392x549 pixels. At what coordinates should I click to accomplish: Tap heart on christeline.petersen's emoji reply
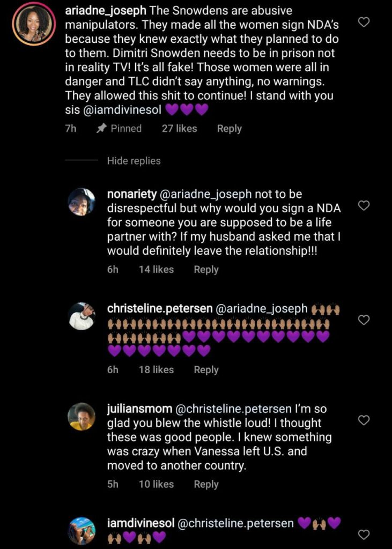click(364, 320)
